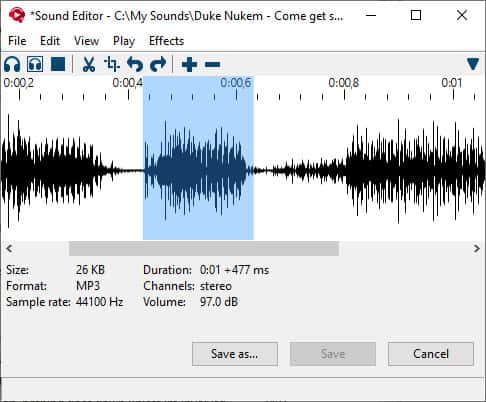486x402 pixels.
Task: Click the Cancel button
Action: coord(431,354)
